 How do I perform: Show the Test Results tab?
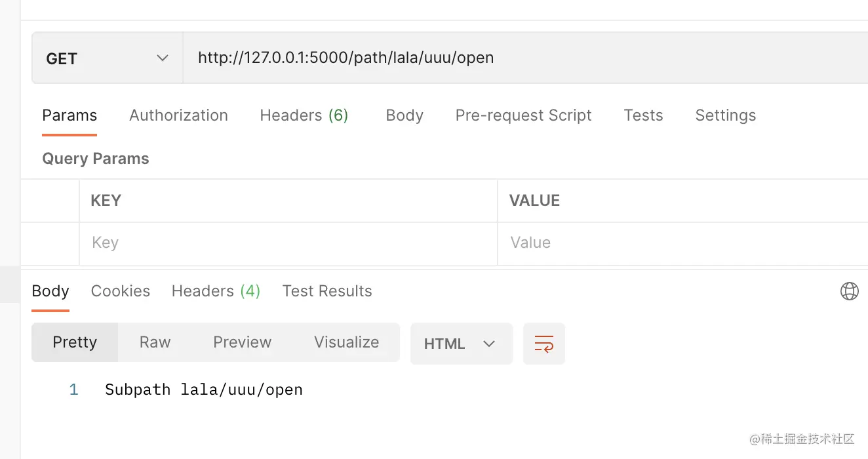pyautogui.click(x=327, y=291)
